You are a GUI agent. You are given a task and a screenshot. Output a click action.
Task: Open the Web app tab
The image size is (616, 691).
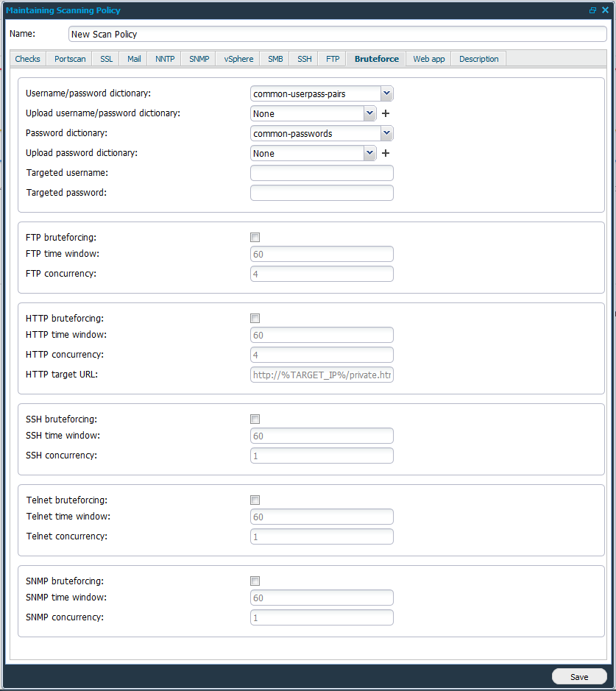(428, 59)
